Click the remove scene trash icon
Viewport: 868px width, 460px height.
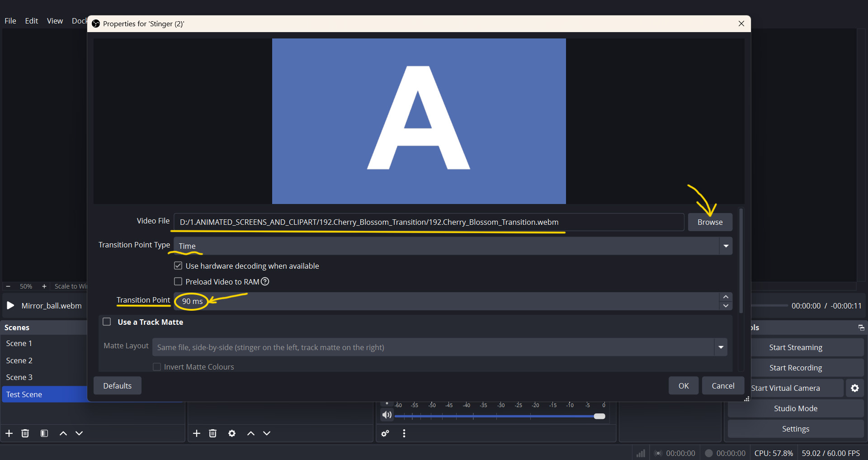pyautogui.click(x=25, y=433)
